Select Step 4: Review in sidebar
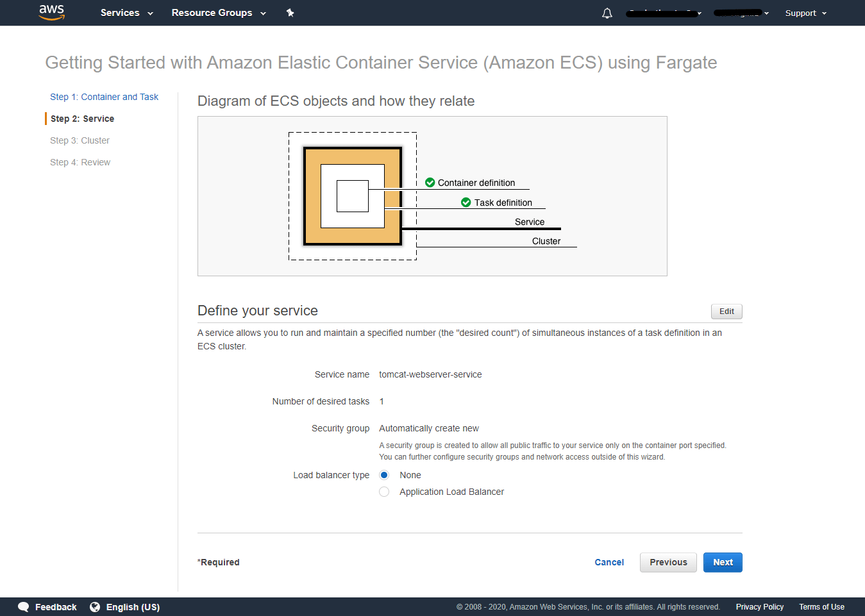The height and width of the screenshot is (616, 865). coord(80,162)
